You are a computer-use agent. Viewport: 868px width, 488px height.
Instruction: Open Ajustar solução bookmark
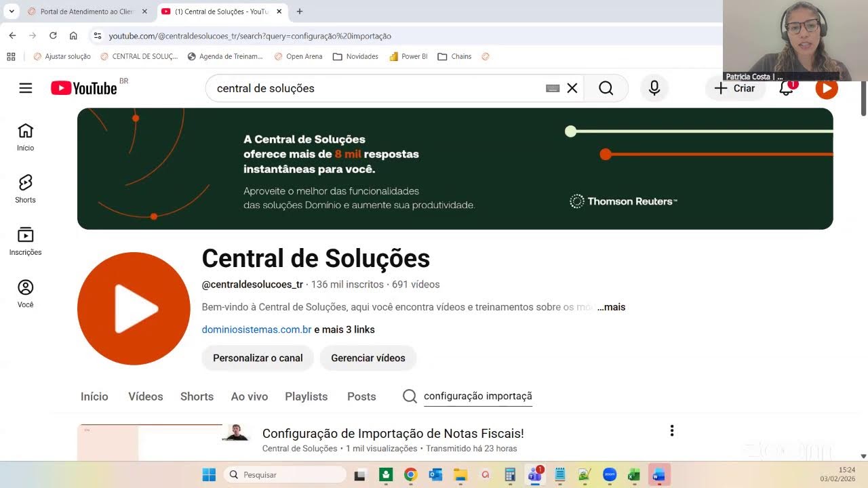click(x=62, y=56)
